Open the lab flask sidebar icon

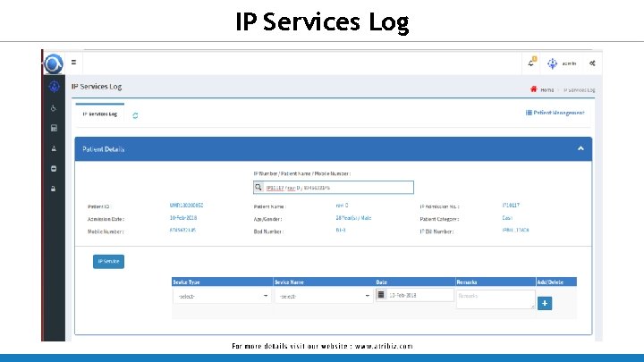54,148
